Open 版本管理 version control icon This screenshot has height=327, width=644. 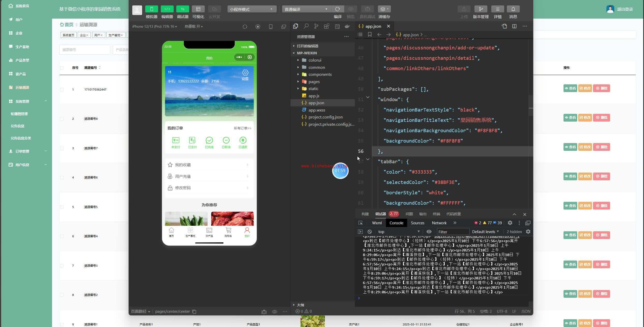(x=481, y=9)
